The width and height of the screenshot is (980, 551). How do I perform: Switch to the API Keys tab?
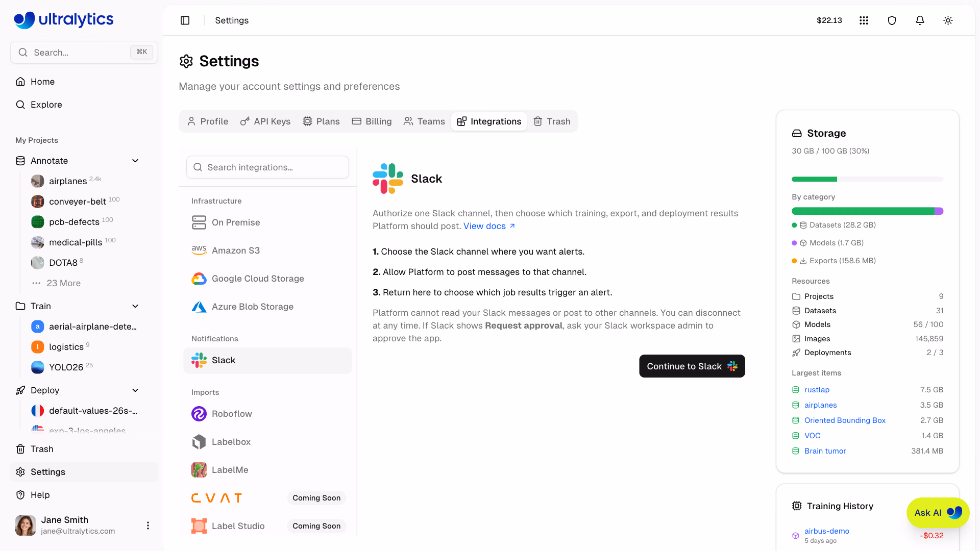pos(265,121)
